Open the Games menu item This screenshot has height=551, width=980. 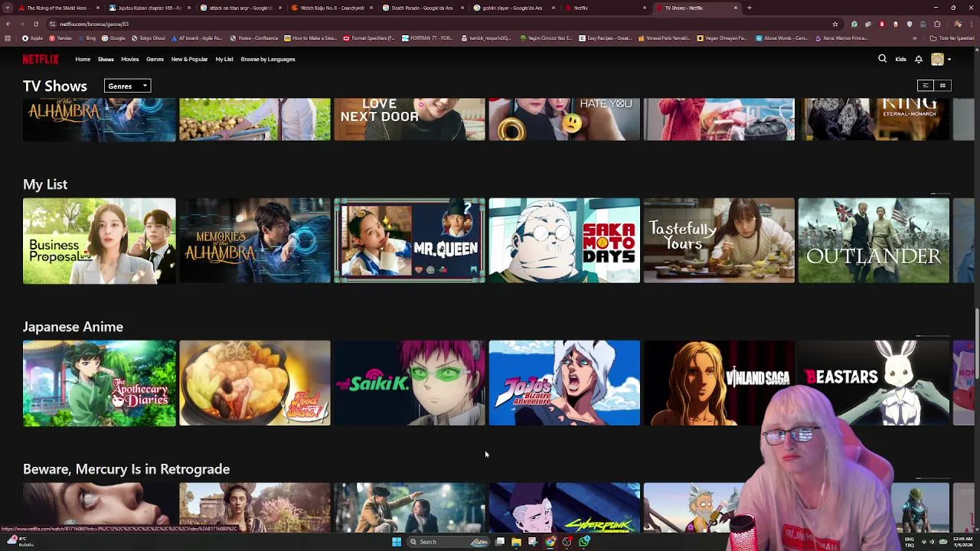(155, 59)
